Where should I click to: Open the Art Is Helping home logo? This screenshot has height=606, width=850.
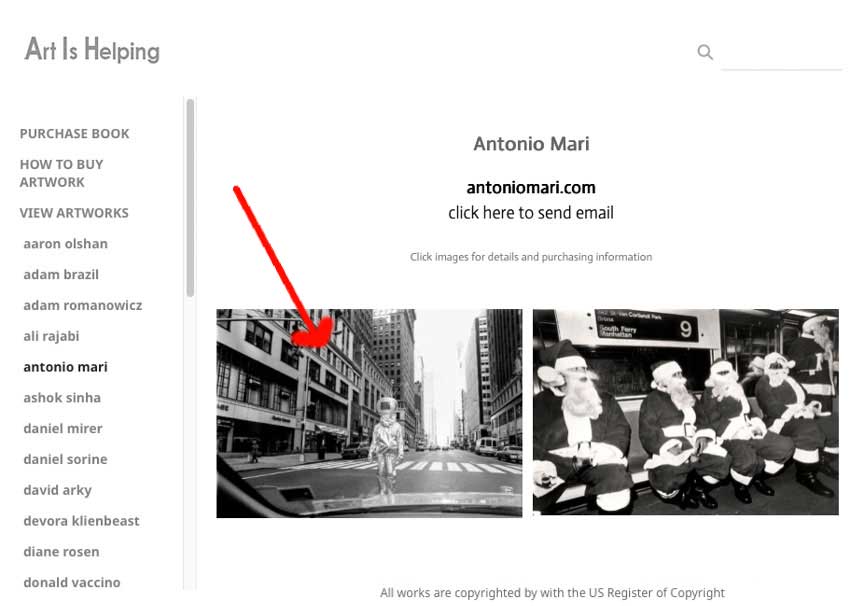click(x=92, y=49)
